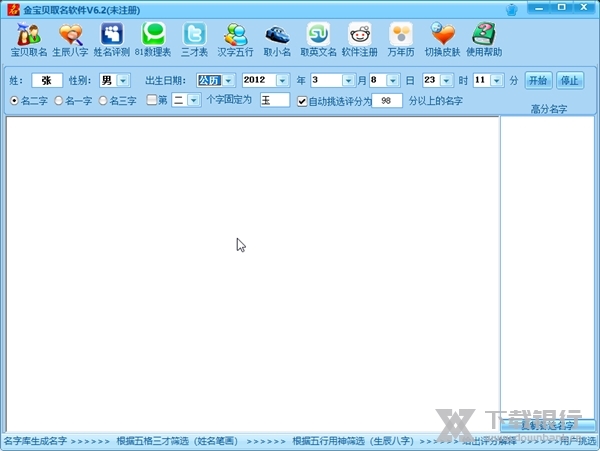Click the 开始 start button
The width and height of the screenshot is (600, 451).
point(538,80)
